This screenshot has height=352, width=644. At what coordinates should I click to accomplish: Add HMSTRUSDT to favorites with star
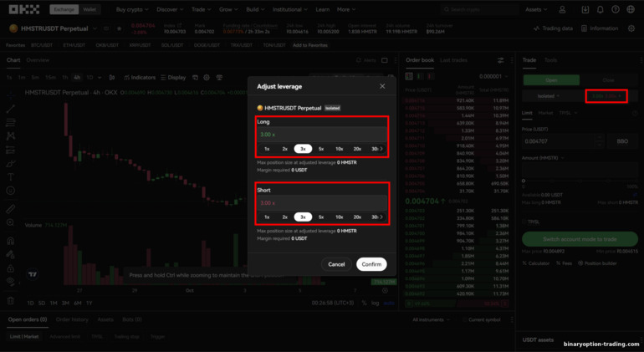pyautogui.click(x=119, y=28)
